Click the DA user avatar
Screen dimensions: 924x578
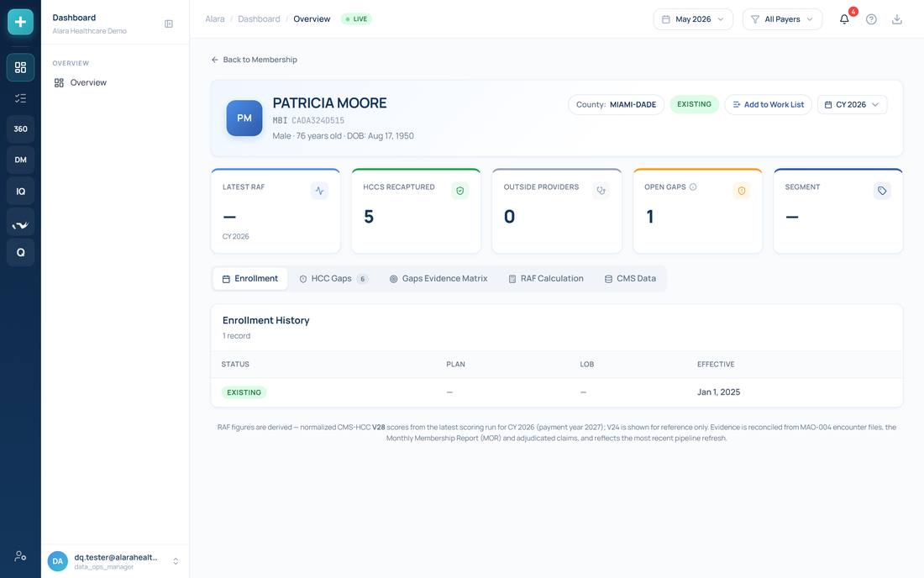tap(58, 561)
